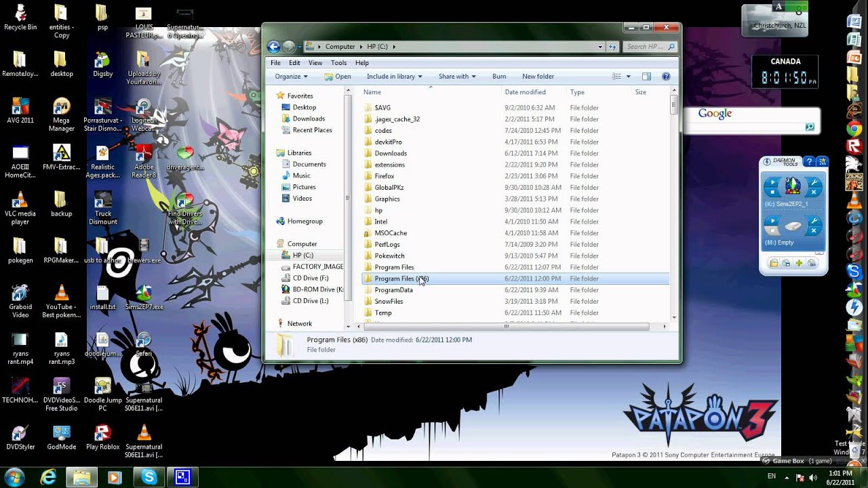Click the Explorer Forward navigation arrow
This screenshot has width=868, height=488.
tap(289, 47)
